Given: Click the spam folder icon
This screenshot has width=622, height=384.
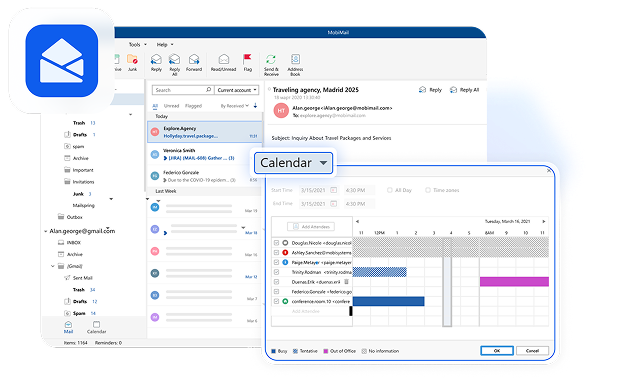Looking at the screenshot, I should [67, 146].
